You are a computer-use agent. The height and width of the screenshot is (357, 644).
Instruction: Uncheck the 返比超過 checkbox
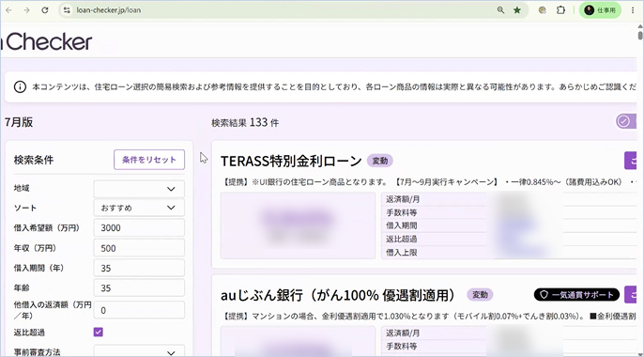[x=99, y=332]
